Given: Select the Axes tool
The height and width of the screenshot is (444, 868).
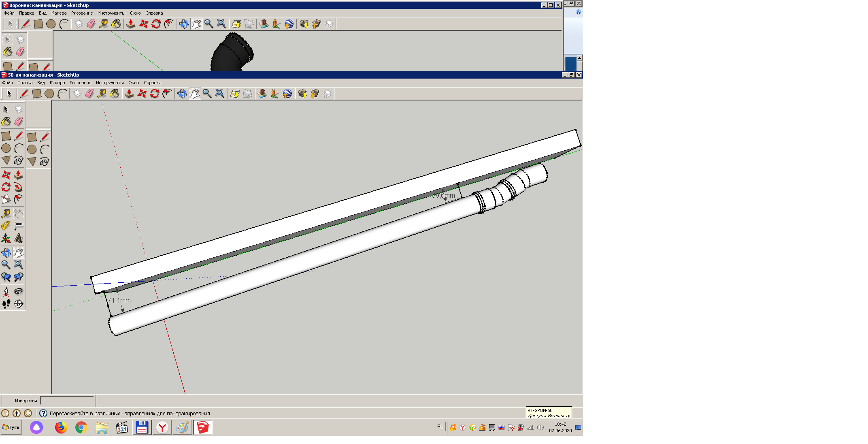Looking at the screenshot, I should pyautogui.click(x=6, y=238).
